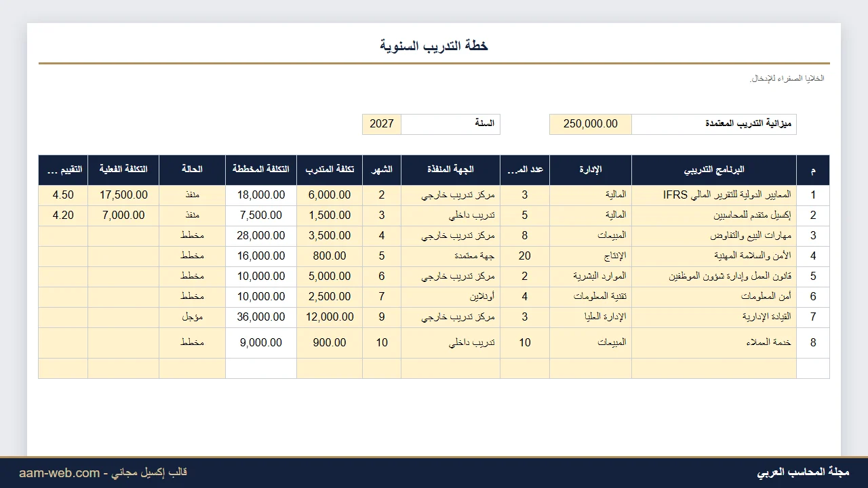Click the actual cost cell 17,500.00
This screenshot has width=868, height=488.
click(123, 195)
